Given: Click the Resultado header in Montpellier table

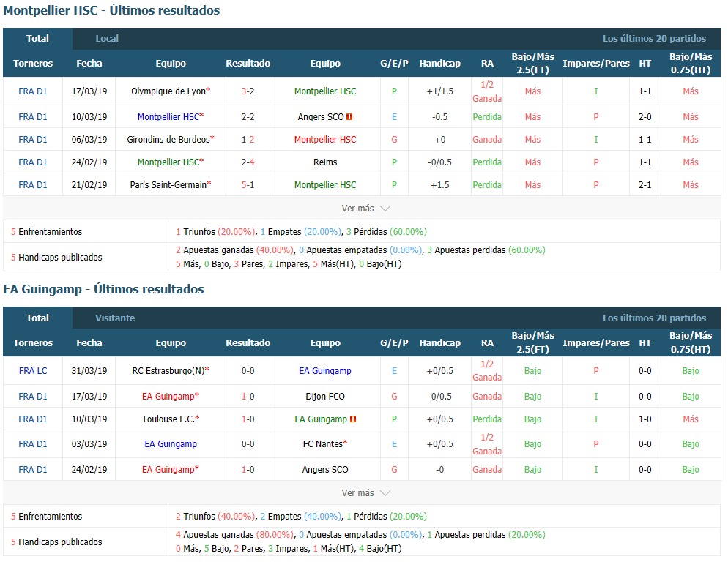Looking at the screenshot, I should pos(248,64).
